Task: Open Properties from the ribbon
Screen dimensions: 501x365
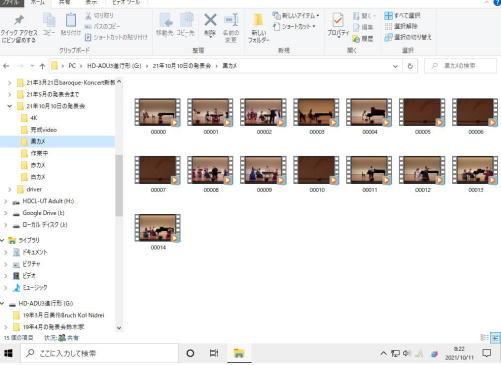Action: [338, 20]
